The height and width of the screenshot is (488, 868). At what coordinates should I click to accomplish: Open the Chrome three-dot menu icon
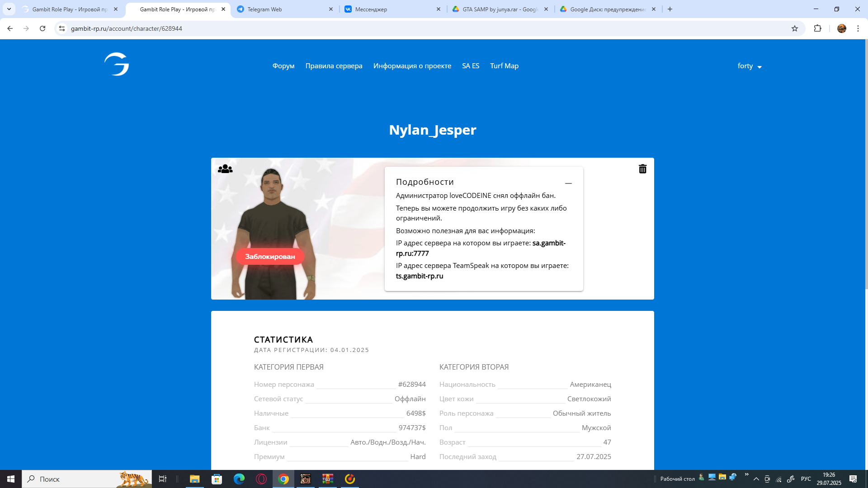[x=858, y=28]
